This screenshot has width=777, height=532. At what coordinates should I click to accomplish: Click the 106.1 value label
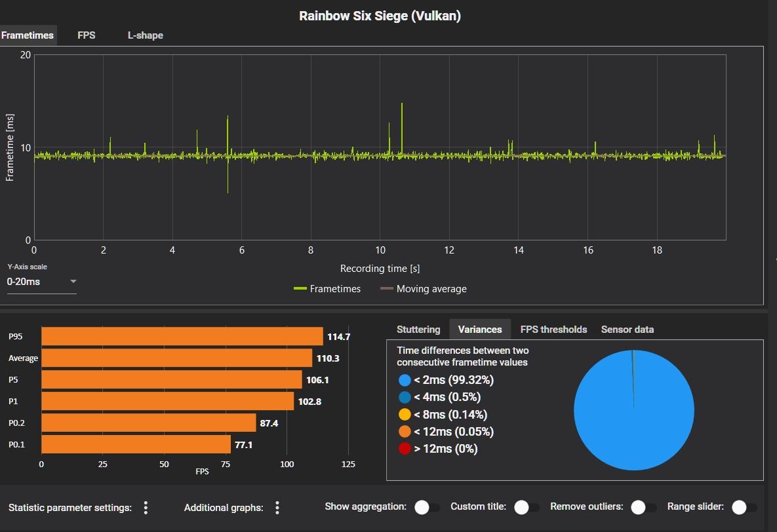[x=317, y=380]
